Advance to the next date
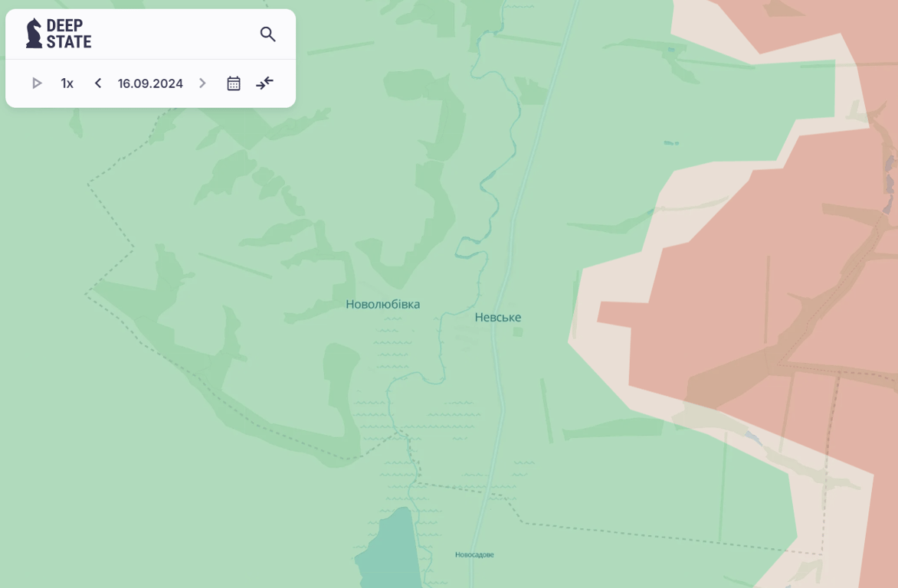898x588 pixels. (202, 83)
